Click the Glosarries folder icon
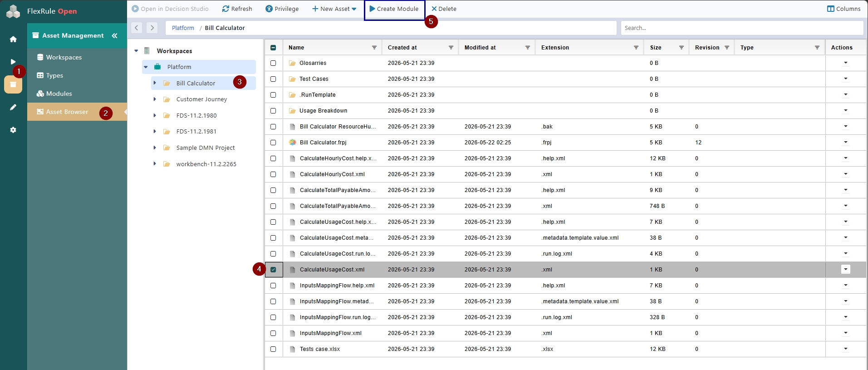Screen dimensions: 868x370 tap(293, 63)
